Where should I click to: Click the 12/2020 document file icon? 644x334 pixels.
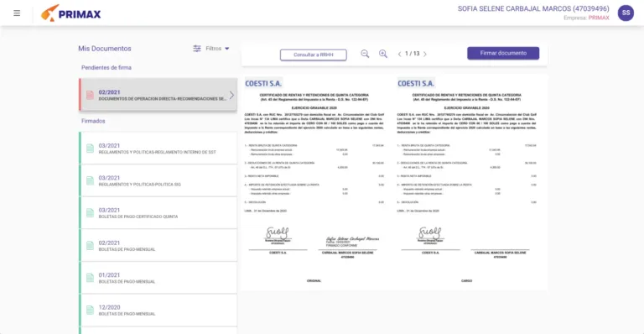pyautogui.click(x=90, y=311)
